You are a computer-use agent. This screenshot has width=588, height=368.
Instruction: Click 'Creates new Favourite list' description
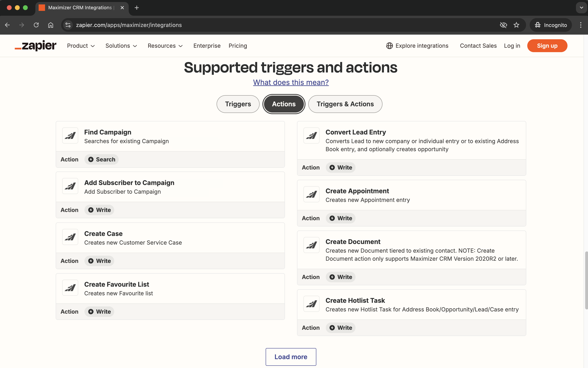[x=119, y=293]
